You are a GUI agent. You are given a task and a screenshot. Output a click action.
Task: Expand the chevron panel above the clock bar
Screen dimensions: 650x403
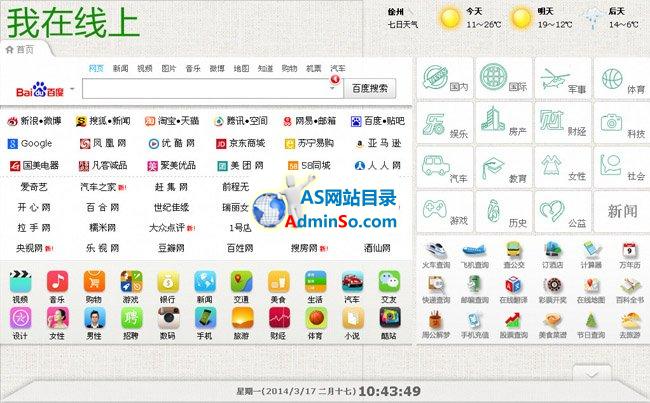(x=592, y=374)
